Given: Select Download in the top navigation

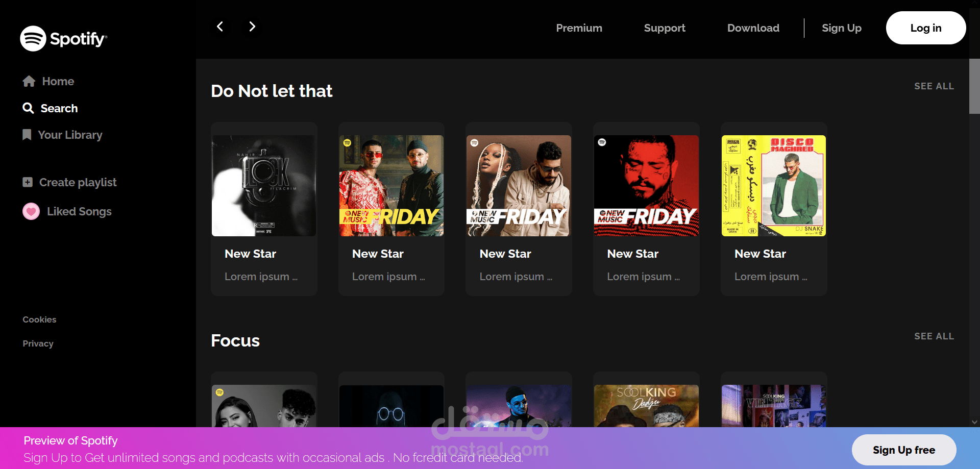Looking at the screenshot, I should click(753, 28).
